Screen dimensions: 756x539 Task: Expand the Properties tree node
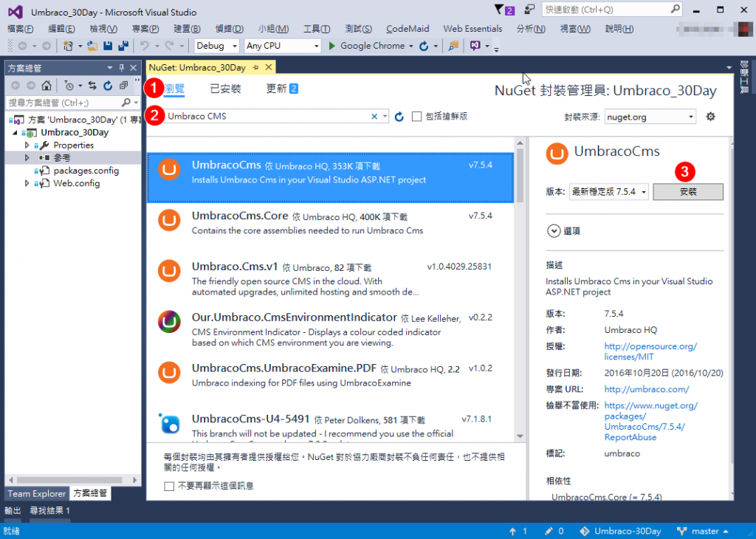[x=27, y=145]
